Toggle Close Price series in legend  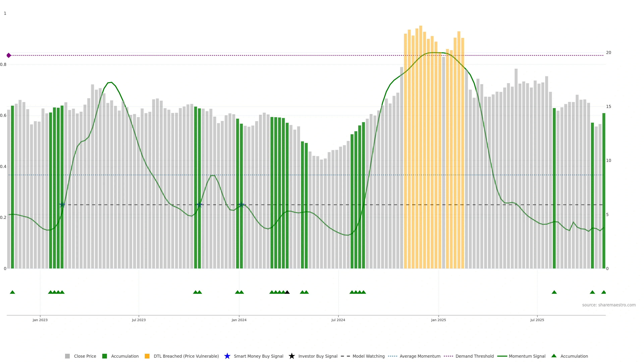[x=85, y=356]
